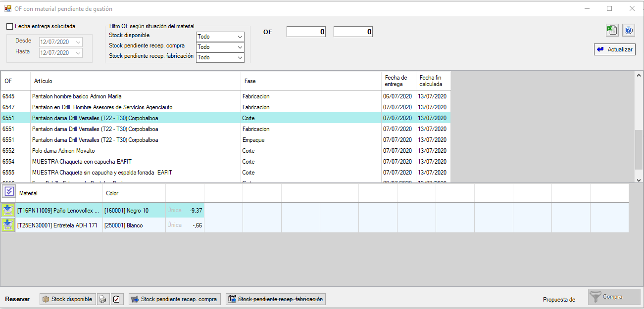Click the printer icon beside Stock disponible
Screen dimensions: 644x309
(102, 299)
